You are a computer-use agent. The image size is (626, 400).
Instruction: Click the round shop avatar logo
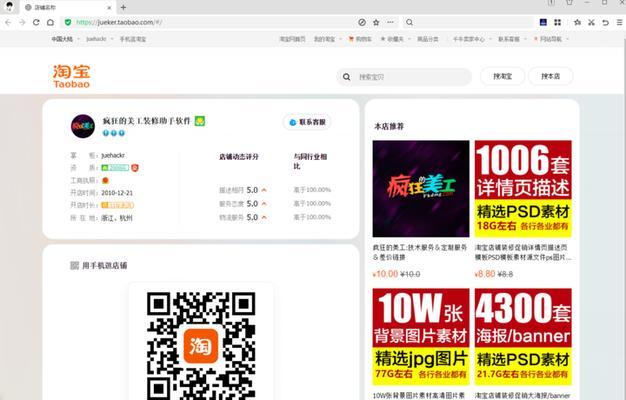[83, 126]
